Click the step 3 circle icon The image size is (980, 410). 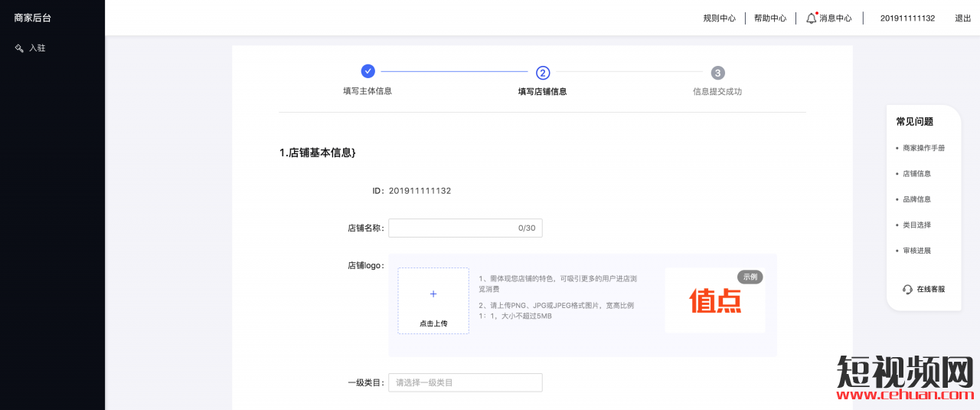(x=717, y=73)
